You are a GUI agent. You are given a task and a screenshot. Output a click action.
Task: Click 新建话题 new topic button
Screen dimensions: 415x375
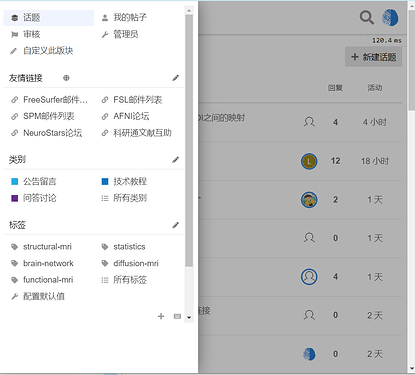[373, 57]
